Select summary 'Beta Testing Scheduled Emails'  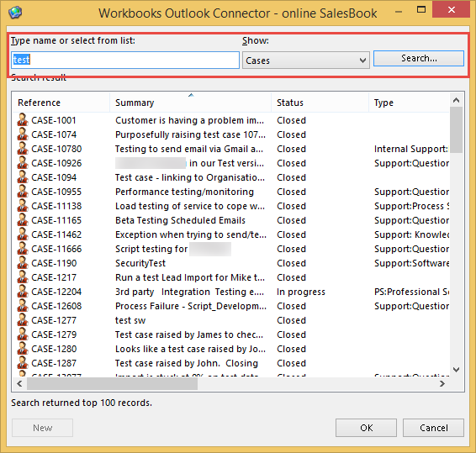coord(180,220)
